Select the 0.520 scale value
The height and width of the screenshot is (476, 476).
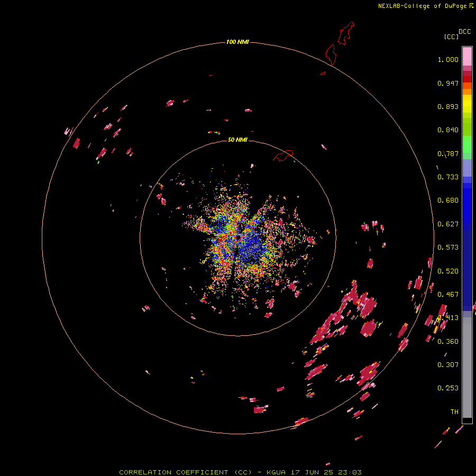[448, 271]
